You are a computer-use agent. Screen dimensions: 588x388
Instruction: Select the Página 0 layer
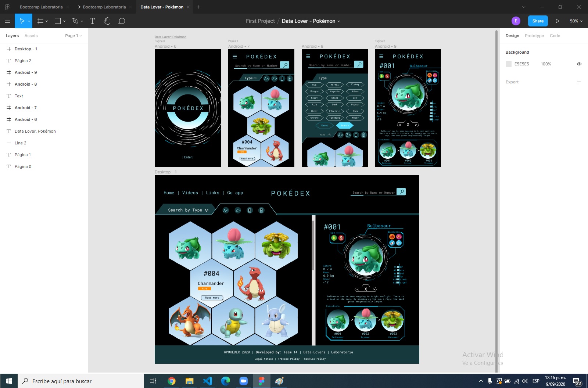click(x=44, y=166)
